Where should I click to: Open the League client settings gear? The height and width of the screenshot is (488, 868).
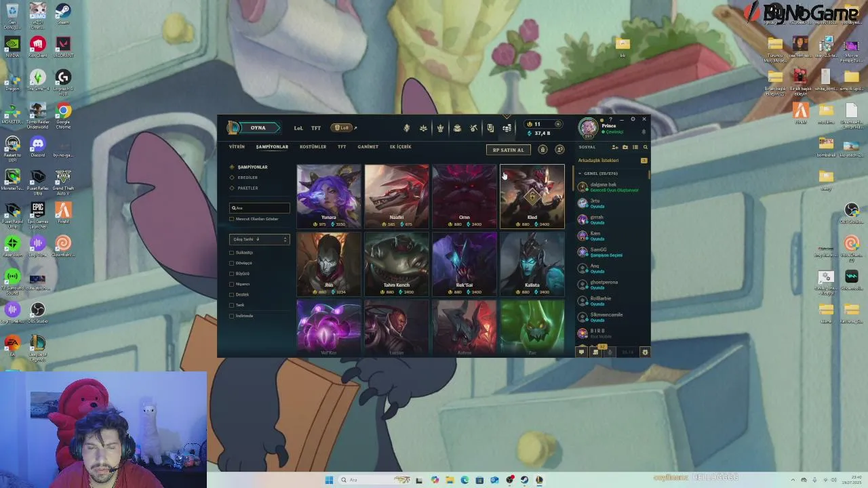click(x=633, y=119)
